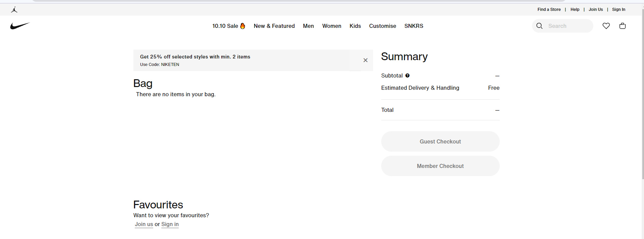The image size is (644, 239).
Task: Click the Subtotal help question icon
Action: (x=407, y=75)
